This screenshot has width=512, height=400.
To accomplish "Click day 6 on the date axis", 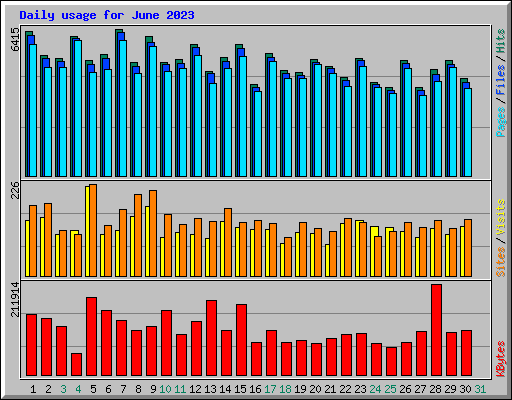I will pos(108,389).
